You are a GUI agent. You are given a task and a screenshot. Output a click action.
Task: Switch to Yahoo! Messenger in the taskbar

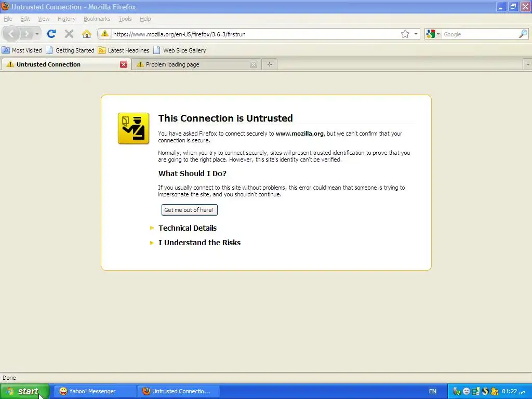click(96, 391)
